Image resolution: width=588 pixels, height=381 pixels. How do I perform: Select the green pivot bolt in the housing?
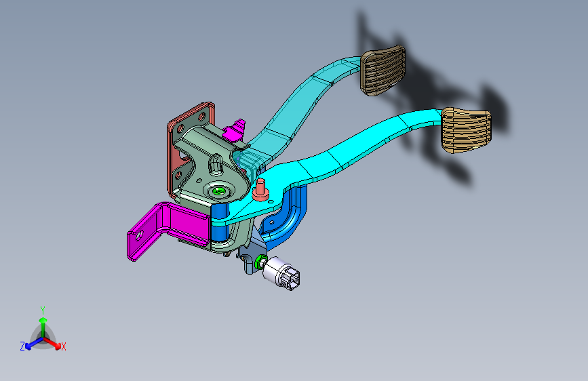(218, 191)
